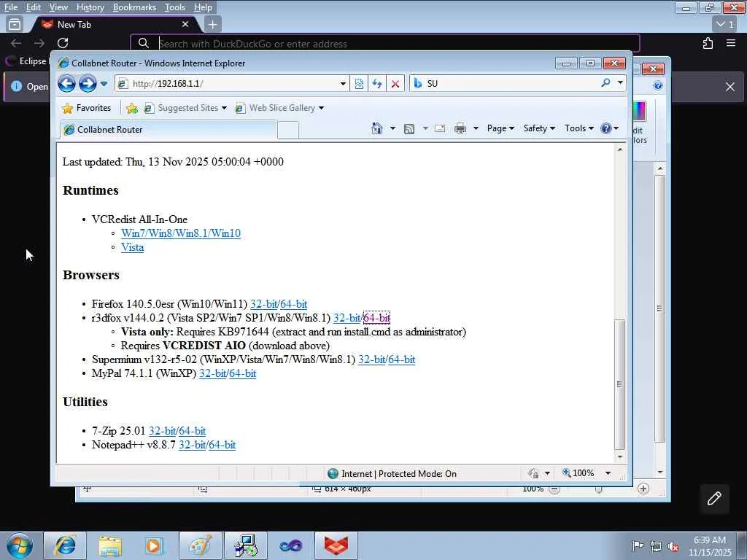The height and width of the screenshot is (560, 747).
Task: Click the RSS feeds icon in command bar
Action: point(409,128)
